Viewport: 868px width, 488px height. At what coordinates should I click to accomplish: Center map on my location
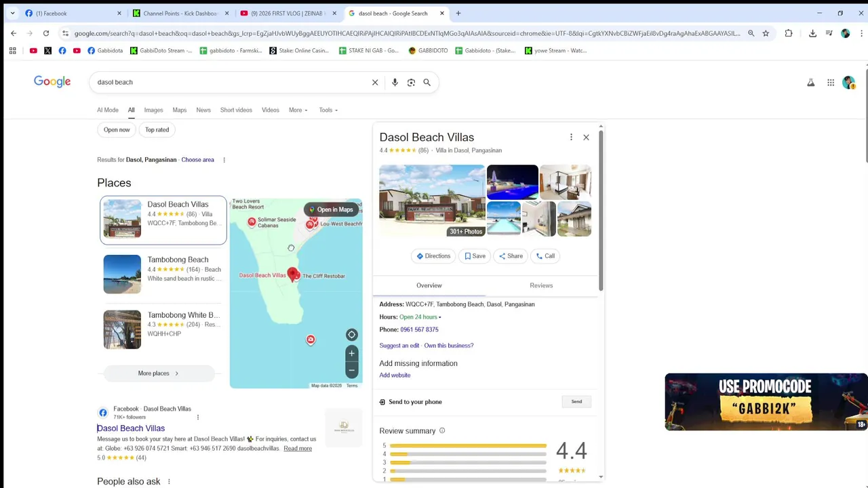click(x=351, y=335)
